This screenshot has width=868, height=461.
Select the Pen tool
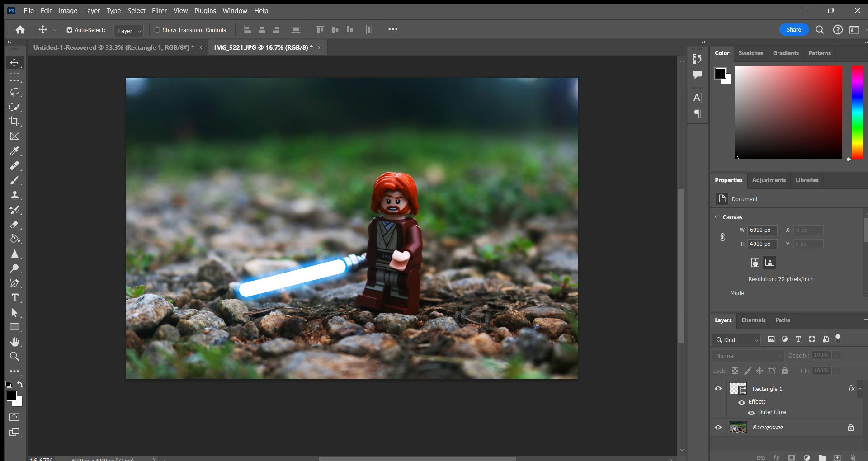click(x=14, y=283)
